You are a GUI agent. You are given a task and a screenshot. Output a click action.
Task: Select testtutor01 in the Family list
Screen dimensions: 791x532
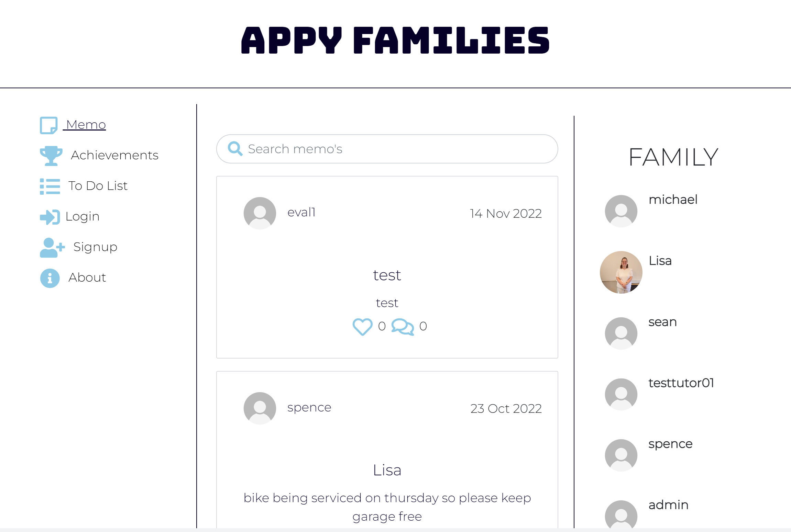681,383
